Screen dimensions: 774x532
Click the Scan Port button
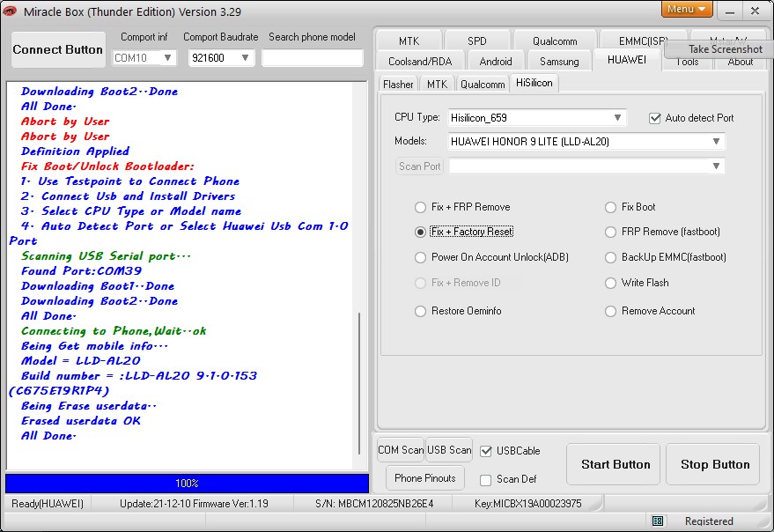(x=419, y=166)
